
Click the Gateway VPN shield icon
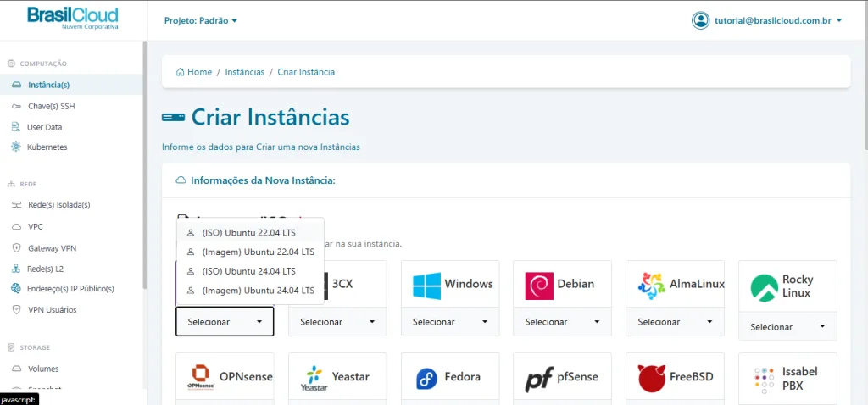[x=17, y=248]
